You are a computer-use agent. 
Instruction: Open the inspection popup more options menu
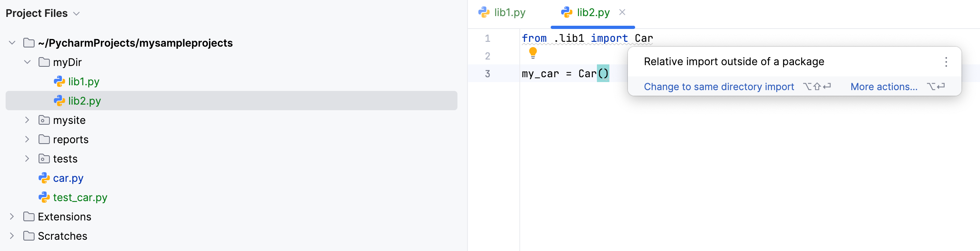tap(946, 62)
